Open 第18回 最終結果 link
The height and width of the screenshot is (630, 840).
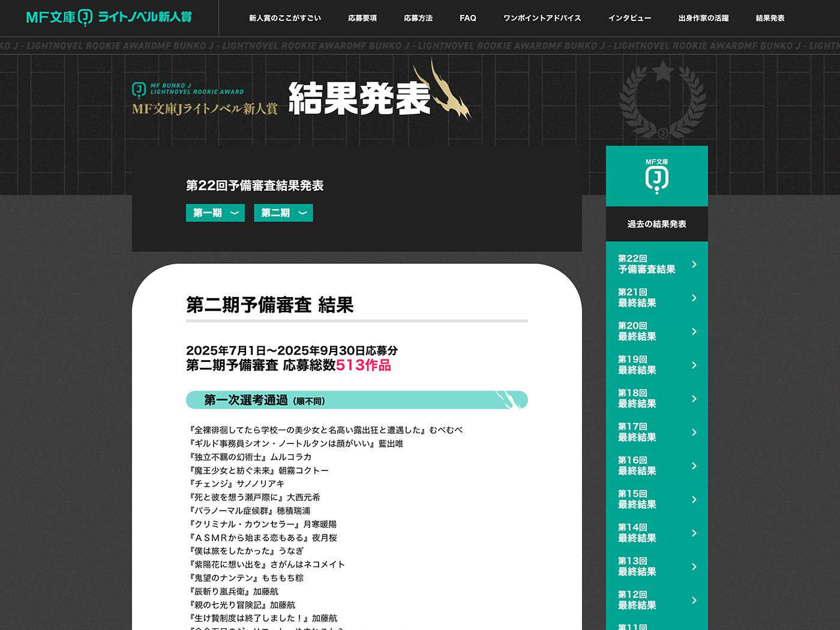[637, 398]
